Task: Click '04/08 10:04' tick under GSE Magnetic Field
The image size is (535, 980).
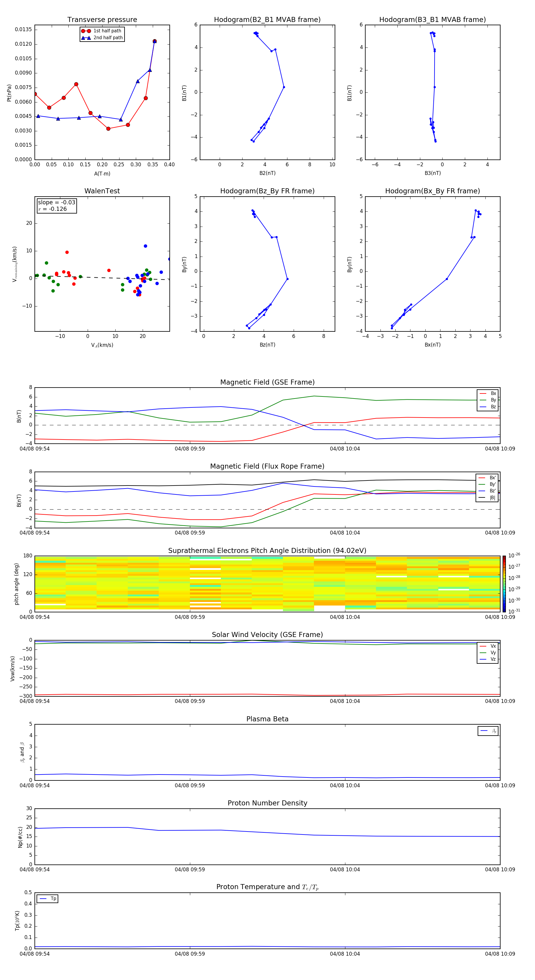Action: (x=344, y=449)
